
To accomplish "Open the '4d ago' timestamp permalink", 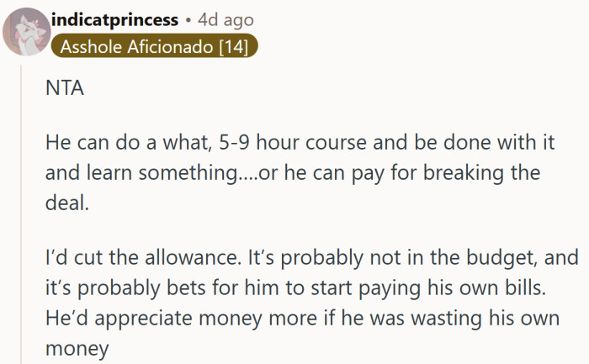I will pyautogui.click(x=225, y=18).
